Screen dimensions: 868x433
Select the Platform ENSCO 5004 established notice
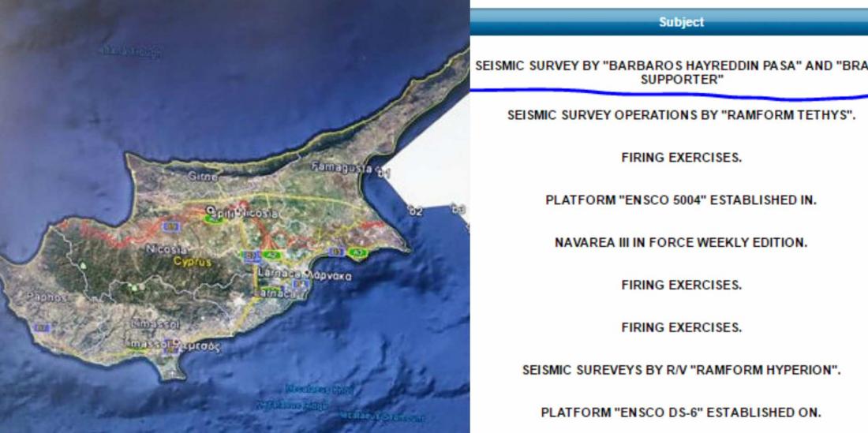(681, 200)
